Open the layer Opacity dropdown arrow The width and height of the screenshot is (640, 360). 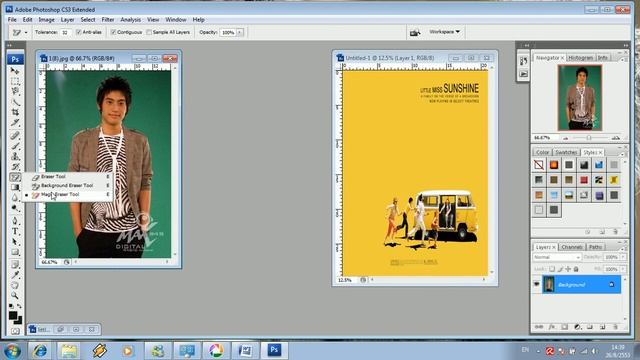pos(623,257)
